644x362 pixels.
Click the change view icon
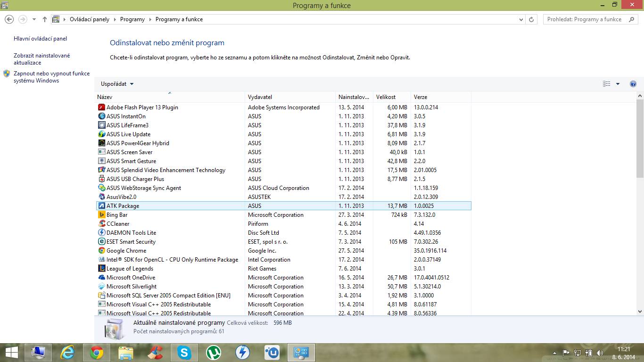(607, 84)
